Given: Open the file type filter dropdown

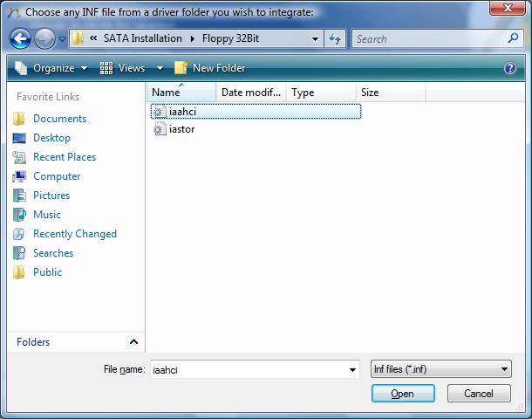Looking at the screenshot, I should click(440, 369).
